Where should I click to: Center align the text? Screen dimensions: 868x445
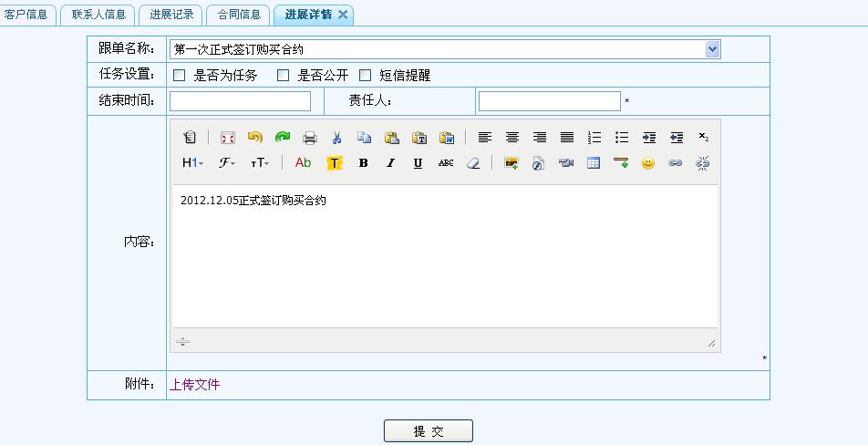512,138
